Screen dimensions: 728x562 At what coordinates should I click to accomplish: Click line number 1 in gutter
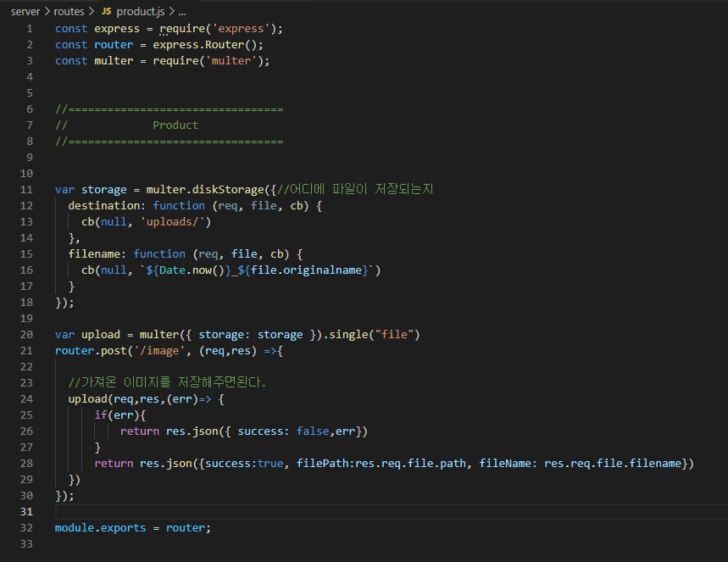pyautogui.click(x=30, y=29)
